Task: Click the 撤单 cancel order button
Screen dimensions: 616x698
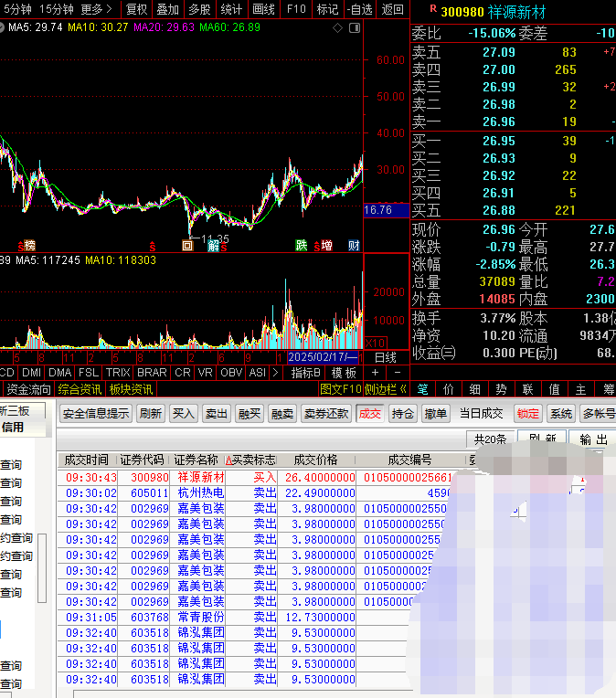Action: click(435, 414)
